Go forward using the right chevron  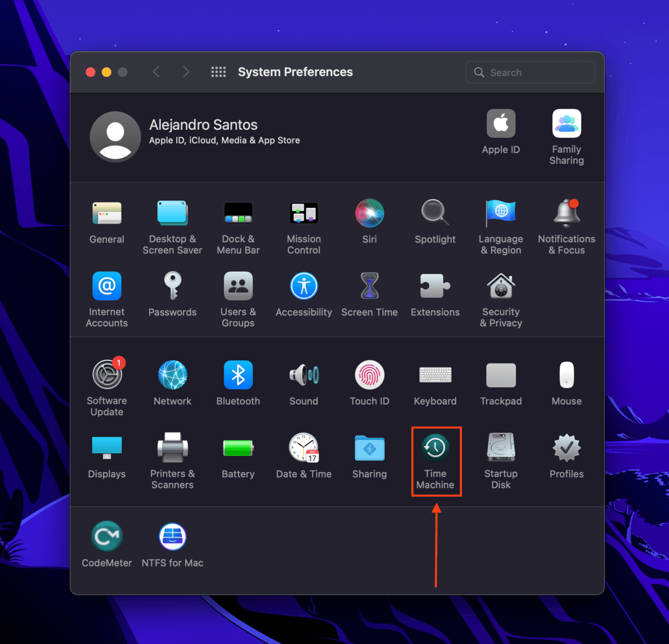tap(186, 72)
